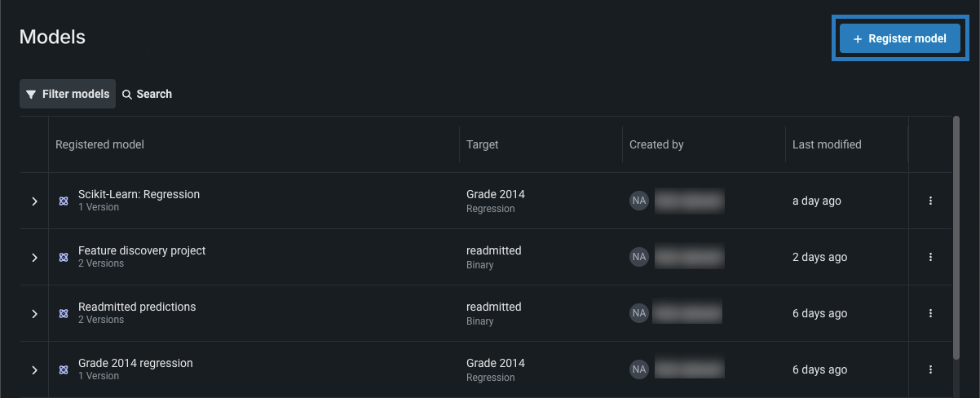Viewport: 980px width, 398px height.
Task: Open kebab menu for Scikit-Learn: Regression row
Action: click(x=930, y=201)
